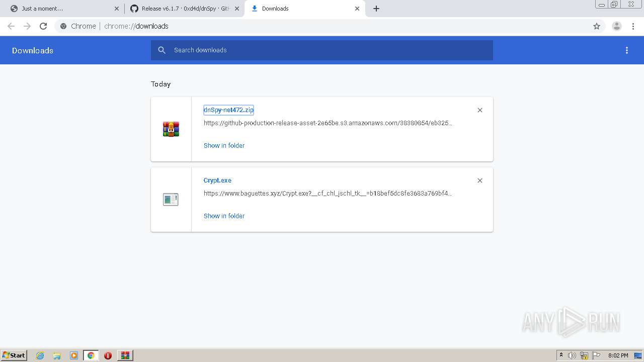644x362 pixels.
Task: Click the search magnifier icon
Action: [x=162, y=50]
